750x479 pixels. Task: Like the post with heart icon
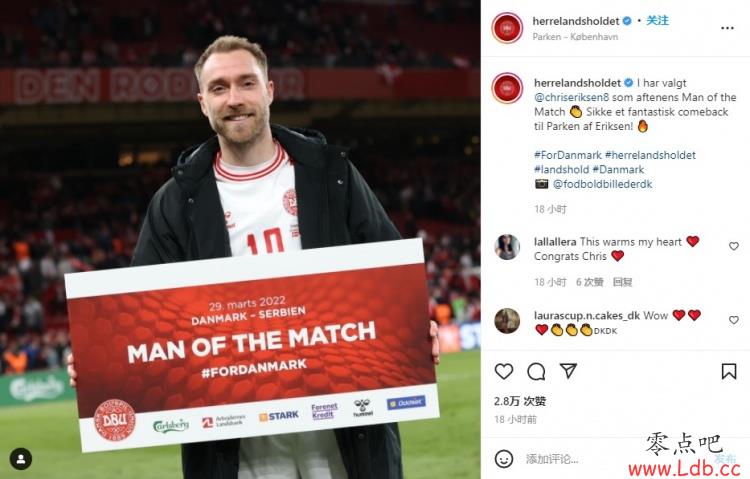pos(504,371)
